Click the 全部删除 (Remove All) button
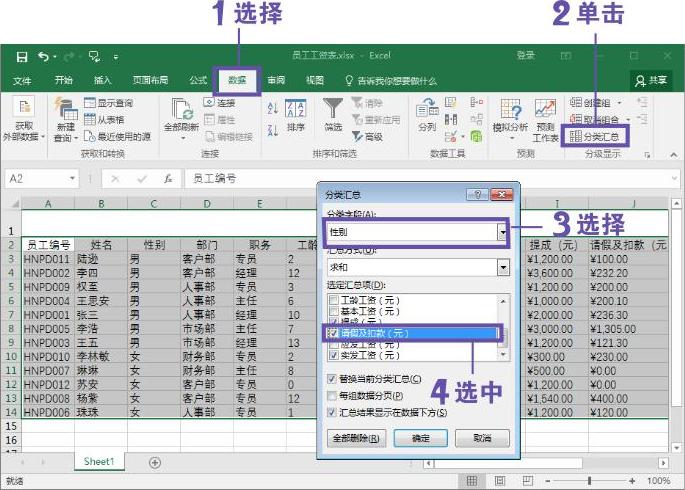The image size is (685, 490). point(357,438)
